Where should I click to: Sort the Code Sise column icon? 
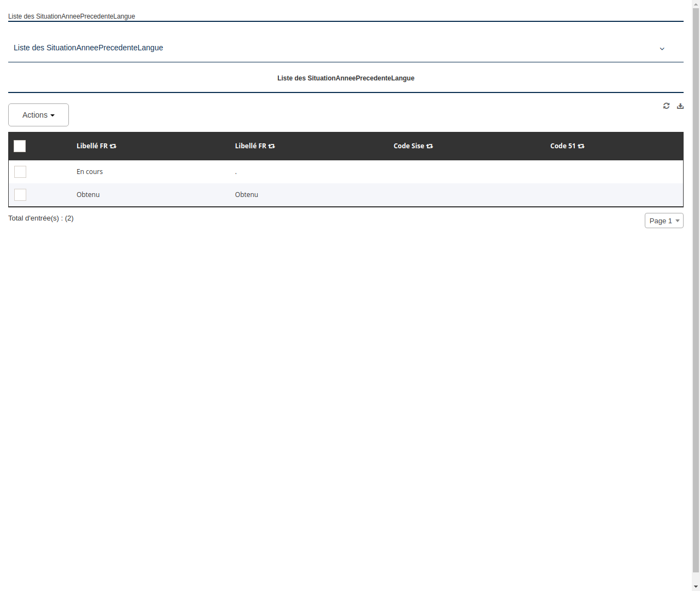point(430,146)
